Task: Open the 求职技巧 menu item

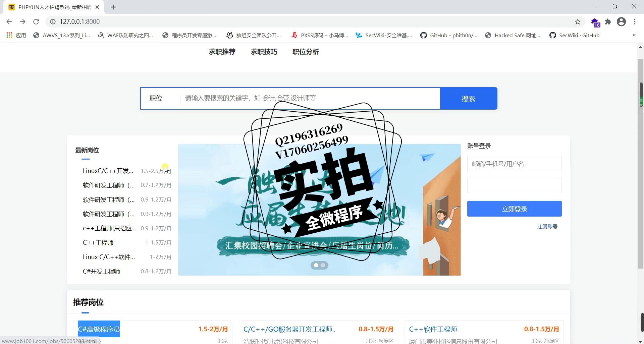Action: (x=264, y=52)
